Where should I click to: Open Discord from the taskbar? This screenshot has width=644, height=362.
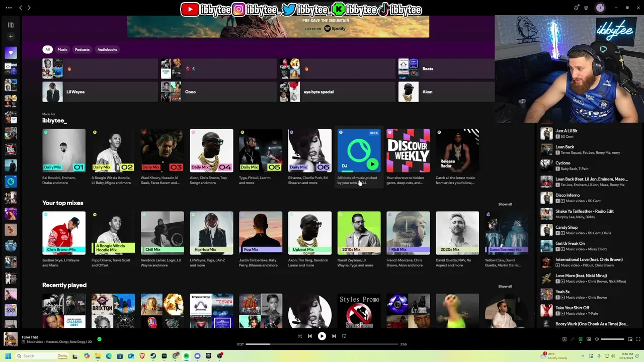point(197,356)
